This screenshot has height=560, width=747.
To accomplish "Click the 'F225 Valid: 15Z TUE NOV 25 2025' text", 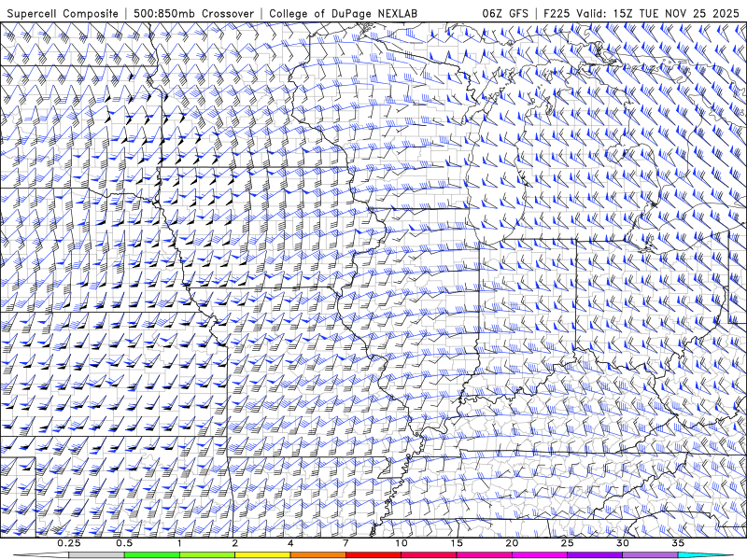I will [x=641, y=13].
